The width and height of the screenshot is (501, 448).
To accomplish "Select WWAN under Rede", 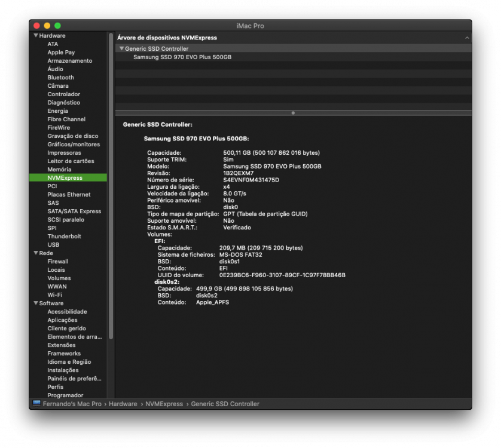I will (x=57, y=287).
